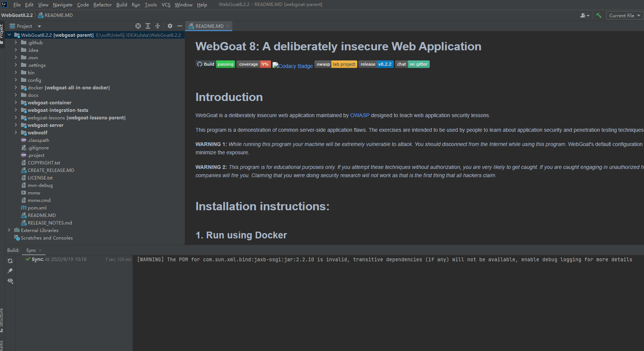Screen dimensions: 644x351
Task: Expand the docker folder node
Action: pos(16,87)
